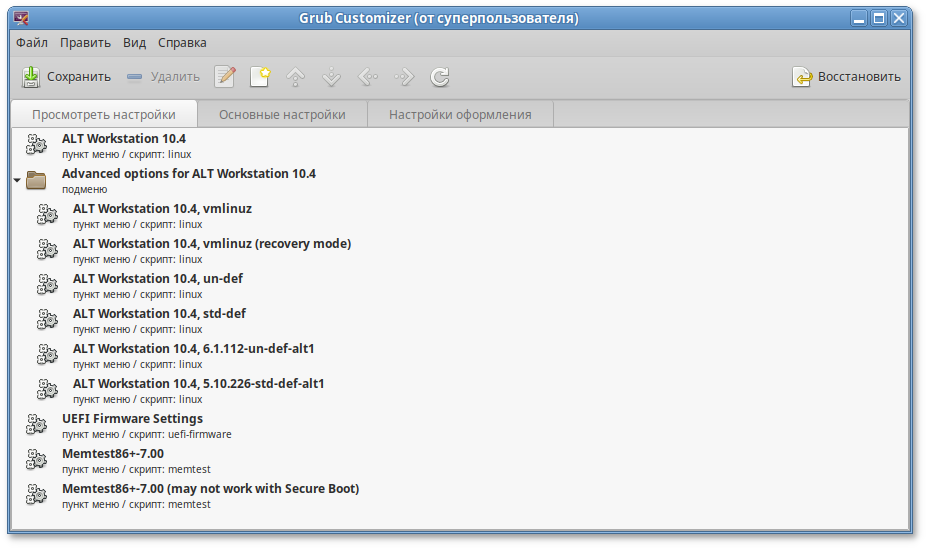The width and height of the screenshot is (926, 548).
Task: Click the new entry icon with star
Action: click(x=260, y=77)
